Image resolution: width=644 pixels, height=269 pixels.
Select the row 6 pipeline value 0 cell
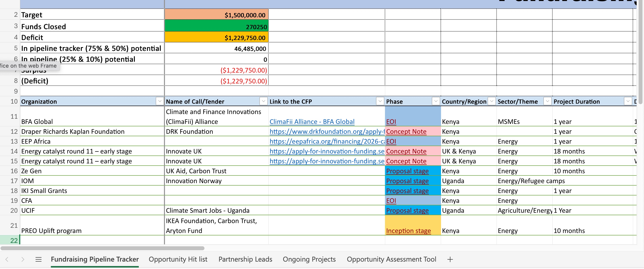217,59
